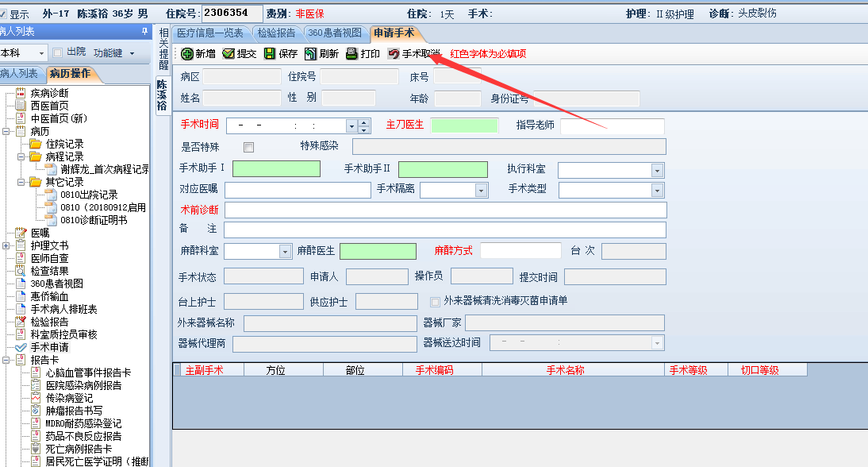This screenshot has height=467, width=868.
Task: Open 手术申请 checkmark icon
Action: (21, 347)
